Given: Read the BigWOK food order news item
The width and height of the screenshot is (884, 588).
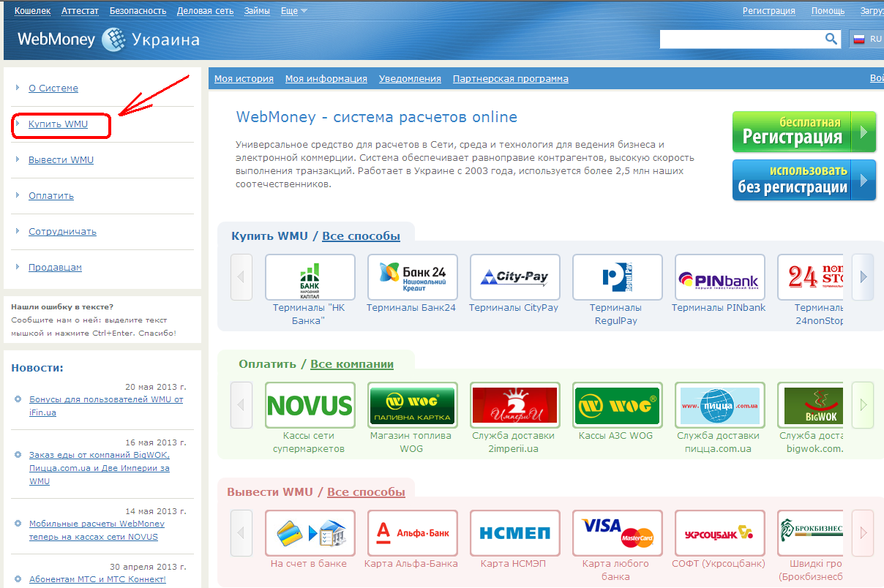Looking at the screenshot, I should click(100, 468).
